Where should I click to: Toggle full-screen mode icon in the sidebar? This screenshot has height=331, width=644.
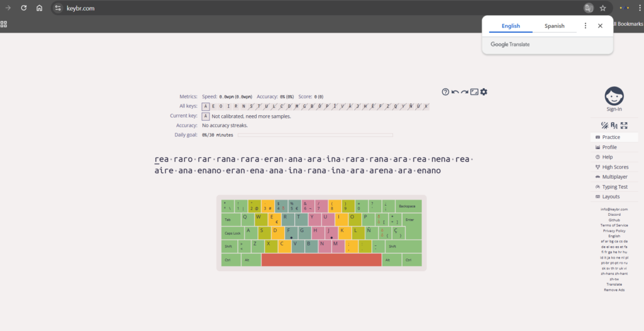point(624,125)
